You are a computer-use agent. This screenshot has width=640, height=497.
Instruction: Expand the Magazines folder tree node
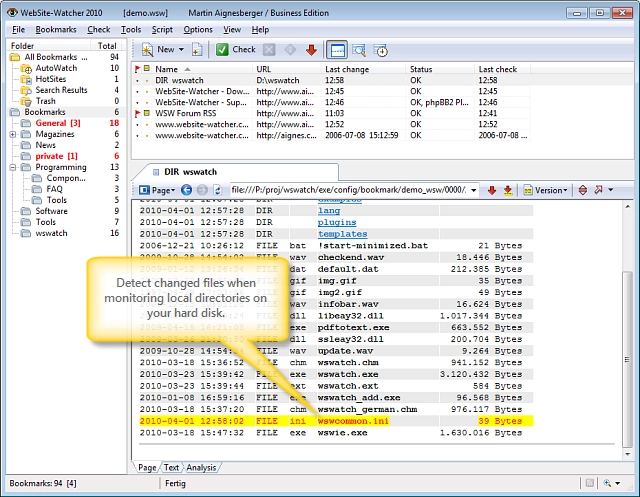[x=13, y=134]
